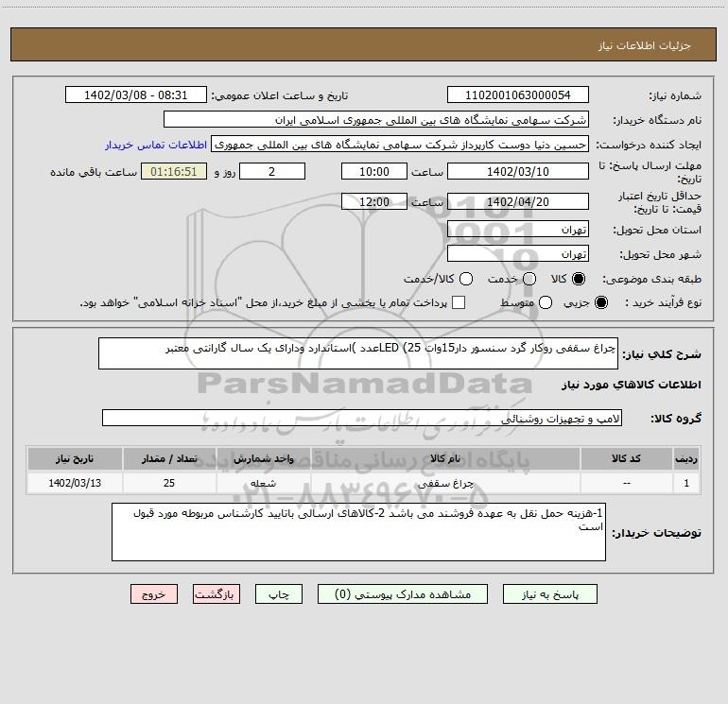Select the متوسط purchase type radio
The image size is (728, 704).
[x=546, y=302]
